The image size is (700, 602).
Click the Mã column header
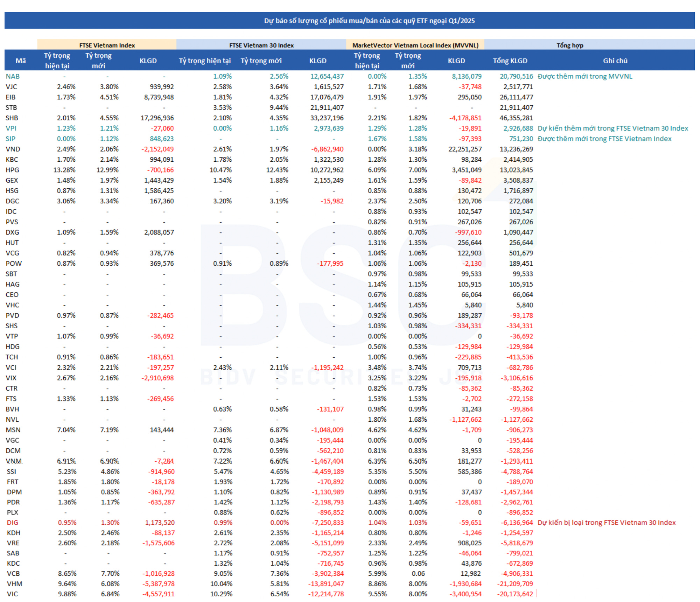[21, 61]
